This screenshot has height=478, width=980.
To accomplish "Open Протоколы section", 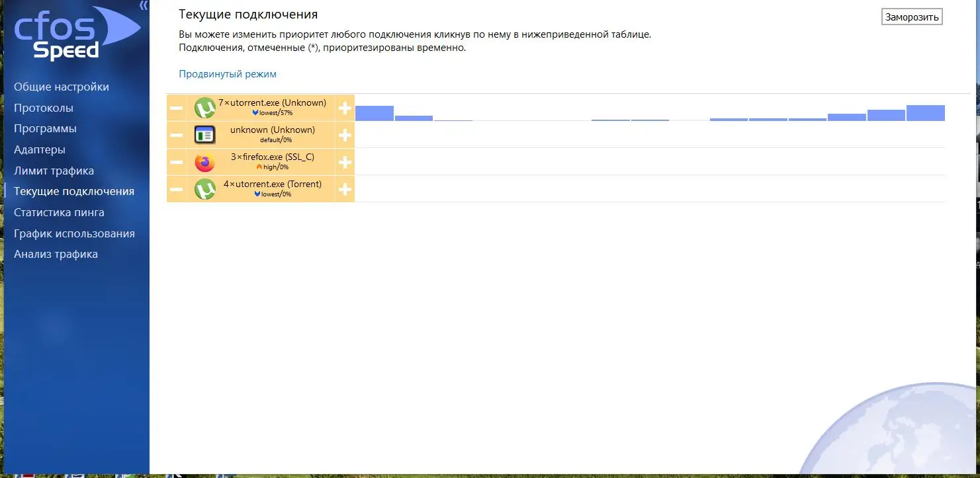I will coord(44,108).
